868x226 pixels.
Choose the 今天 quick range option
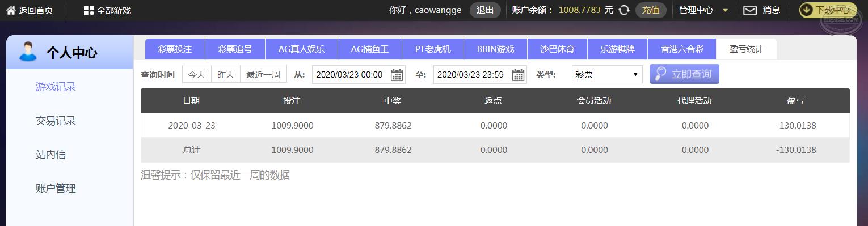coord(197,74)
